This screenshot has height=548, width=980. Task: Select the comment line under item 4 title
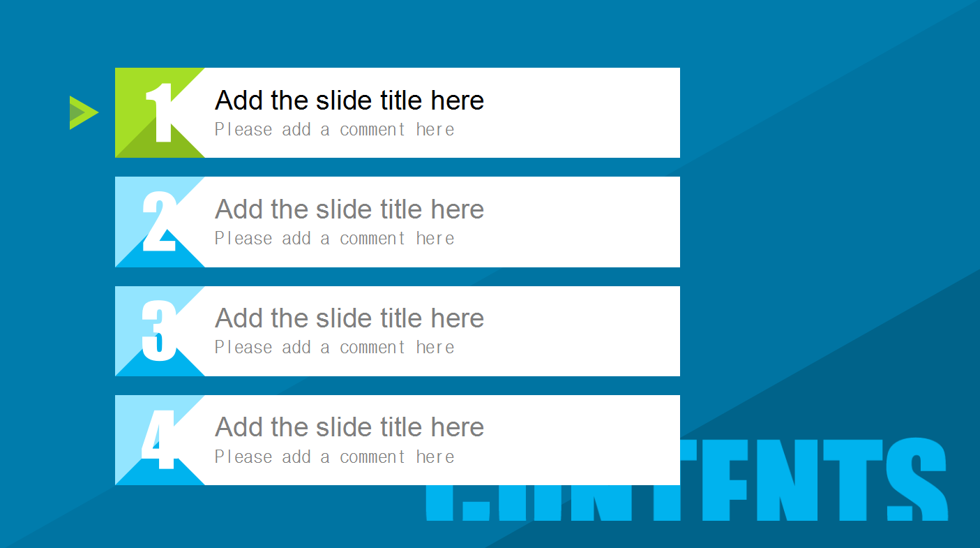tap(334, 457)
